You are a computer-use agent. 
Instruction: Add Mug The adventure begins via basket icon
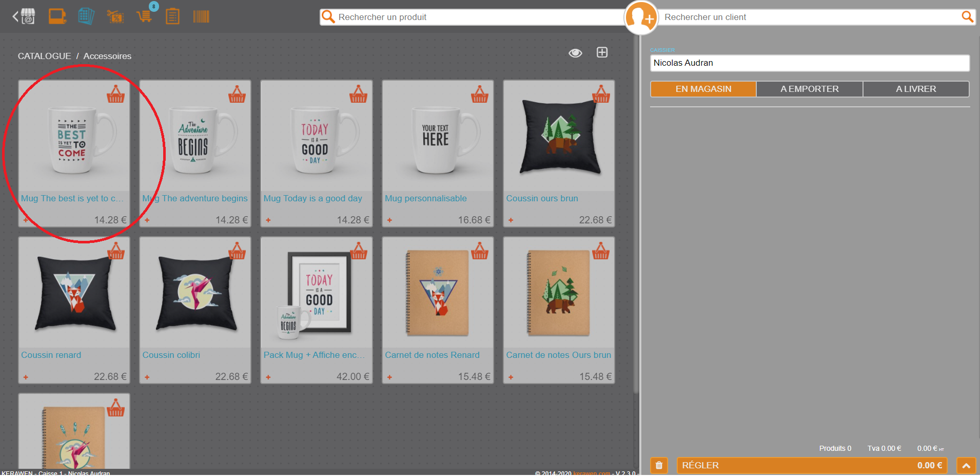point(237,94)
